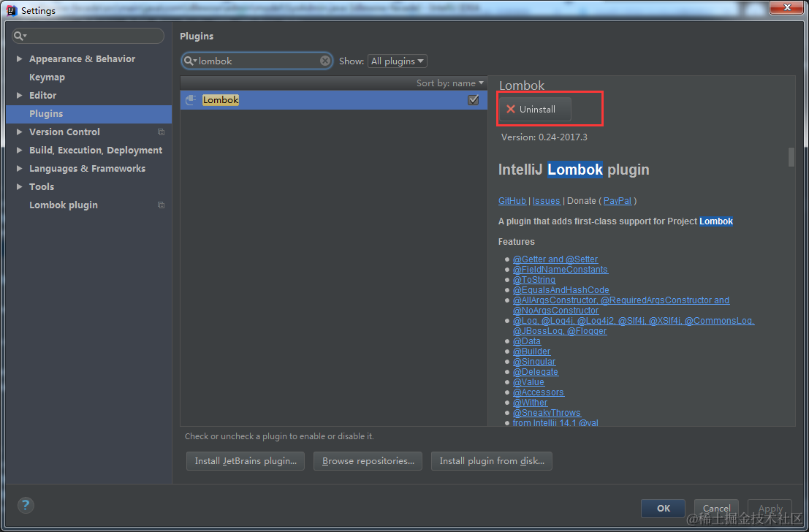Image resolution: width=809 pixels, height=532 pixels.
Task: Disable the Lombok plugin checkbox
Action: pos(473,100)
